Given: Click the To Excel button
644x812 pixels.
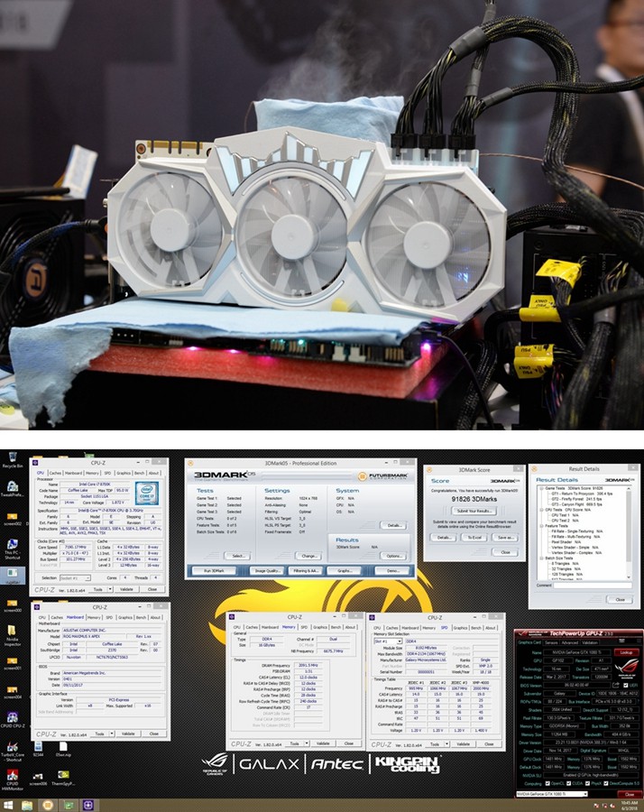Looking at the screenshot, I should tap(474, 538).
